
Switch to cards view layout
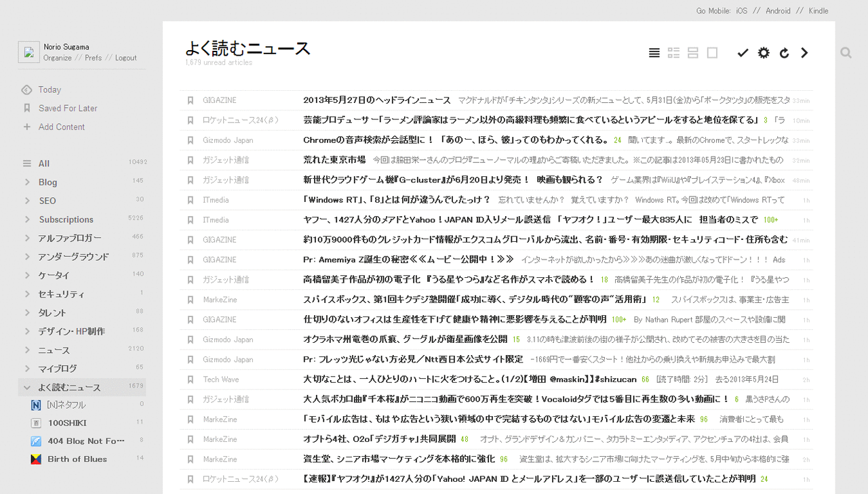(693, 53)
